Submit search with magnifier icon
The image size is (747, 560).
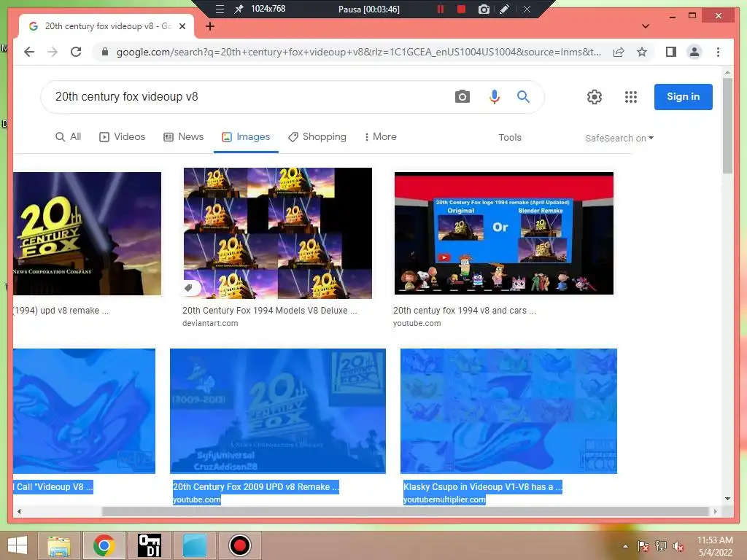[523, 97]
